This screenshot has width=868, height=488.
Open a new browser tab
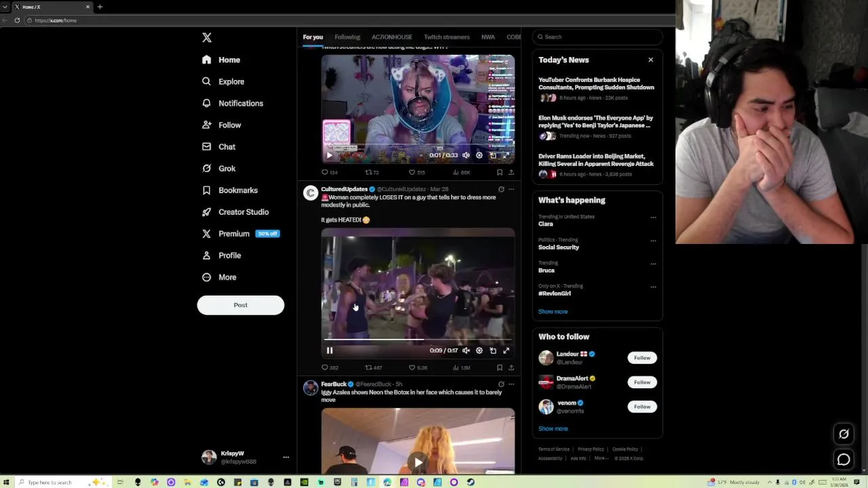click(100, 7)
